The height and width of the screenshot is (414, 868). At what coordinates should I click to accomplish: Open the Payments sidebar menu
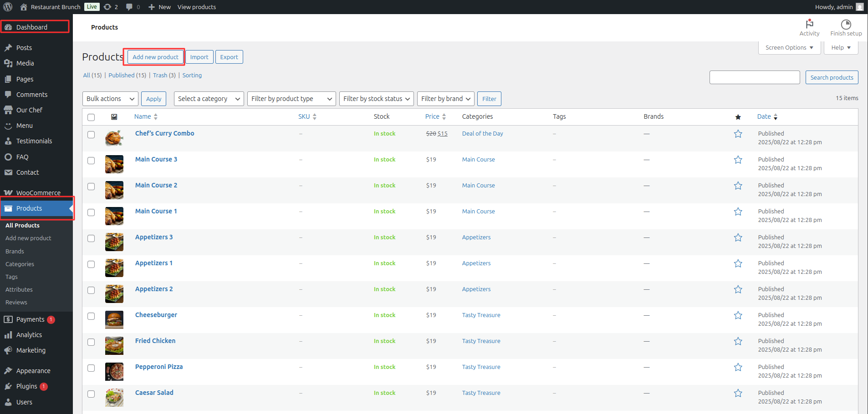[x=36, y=319]
